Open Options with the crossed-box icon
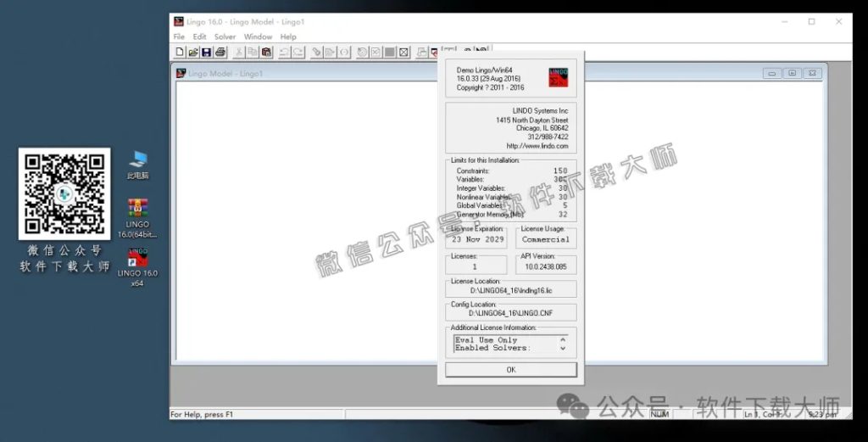This screenshot has width=868, height=442. point(404,52)
